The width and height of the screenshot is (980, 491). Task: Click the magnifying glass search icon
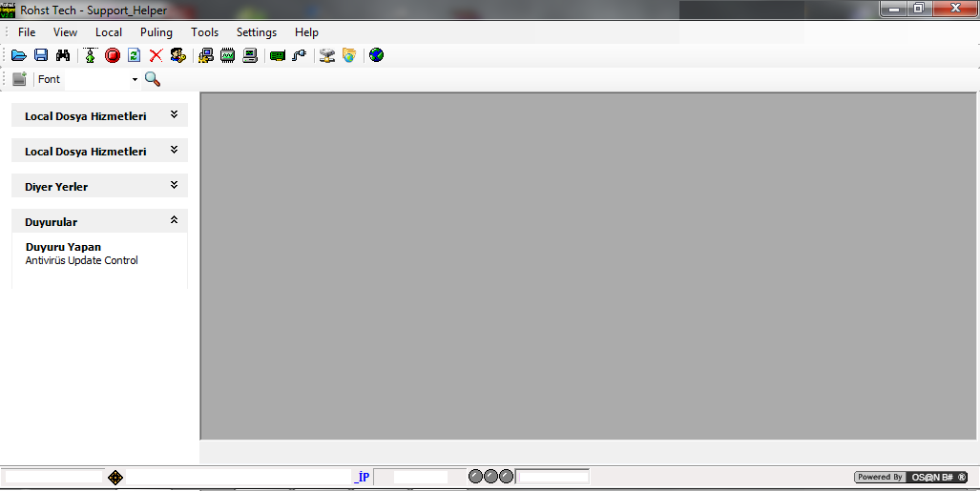[153, 79]
